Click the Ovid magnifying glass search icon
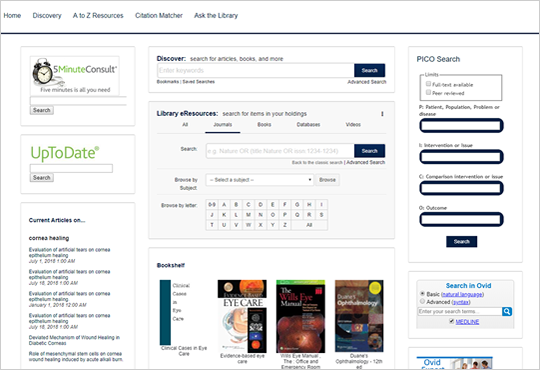Screen dimensions: 540x370 [x=507, y=311]
